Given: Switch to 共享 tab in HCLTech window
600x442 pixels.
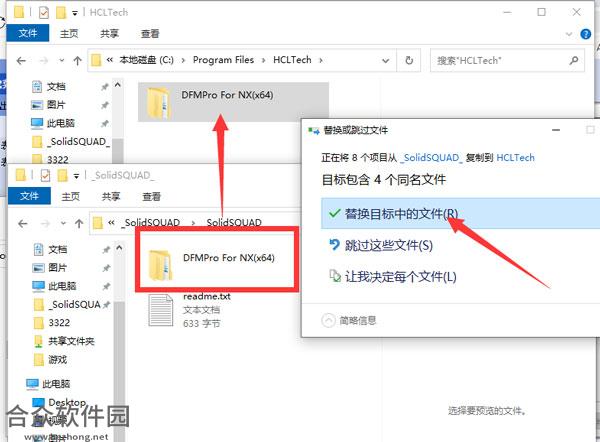Looking at the screenshot, I should (109, 34).
